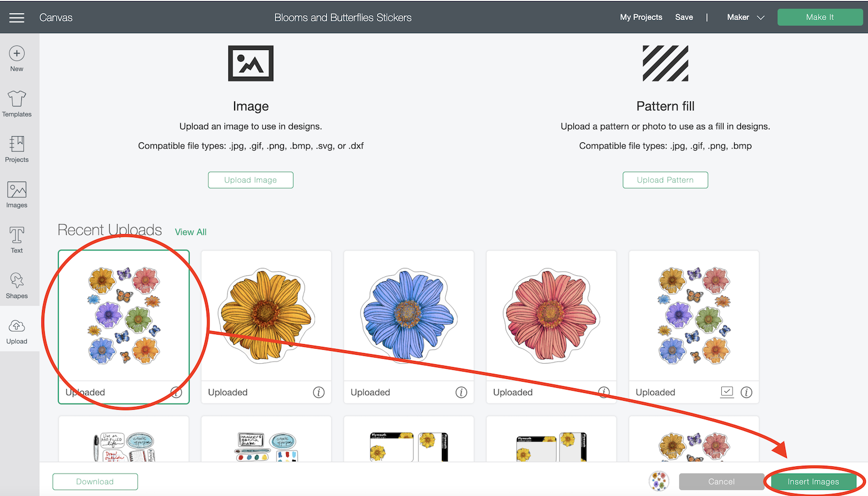
Task: Click the Recent Uploads heading
Action: tap(110, 230)
